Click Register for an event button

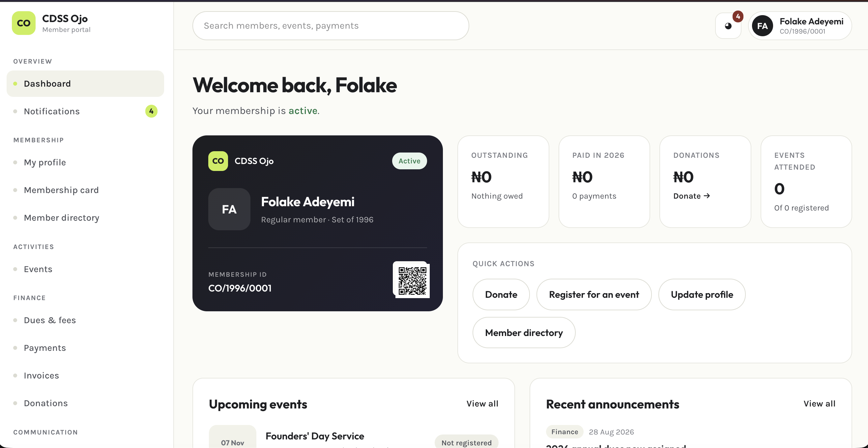pyautogui.click(x=594, y=295)
